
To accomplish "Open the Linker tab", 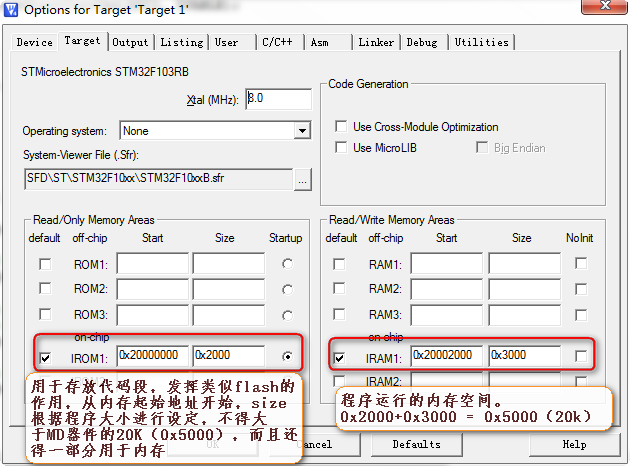I will (376, 42).
